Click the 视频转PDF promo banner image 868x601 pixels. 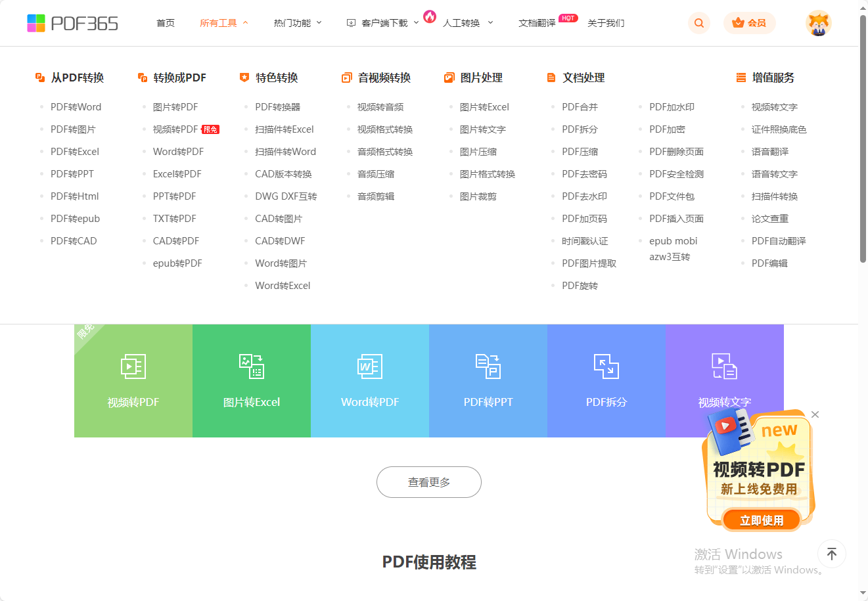click(x=759, y=470)
